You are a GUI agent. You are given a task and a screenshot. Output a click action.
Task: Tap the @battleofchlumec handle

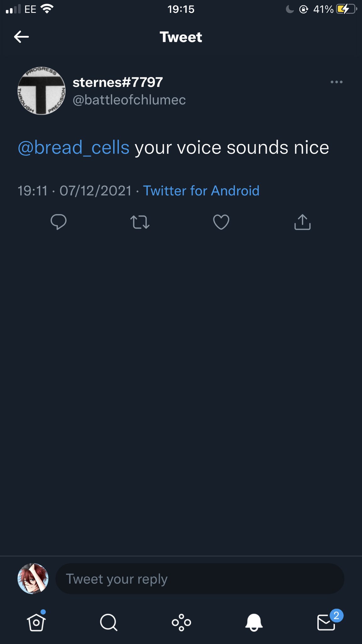pos(129,100)
